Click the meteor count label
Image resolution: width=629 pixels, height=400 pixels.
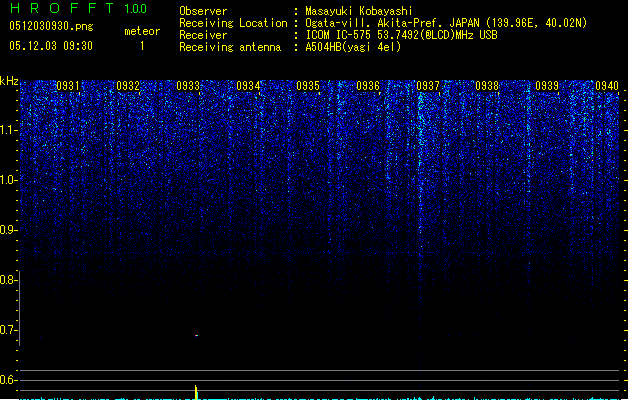tap(142, 31)
